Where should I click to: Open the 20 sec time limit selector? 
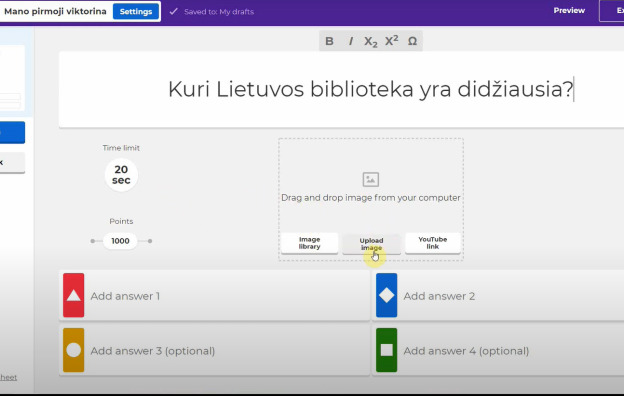pyautogui.click(x=121, y=175)
